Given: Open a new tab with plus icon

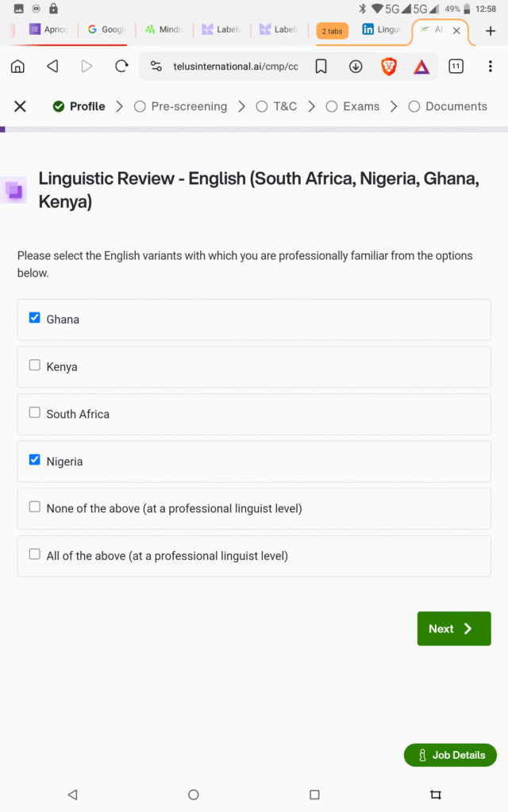Looking at the screenshot, I should click(490, 31).
